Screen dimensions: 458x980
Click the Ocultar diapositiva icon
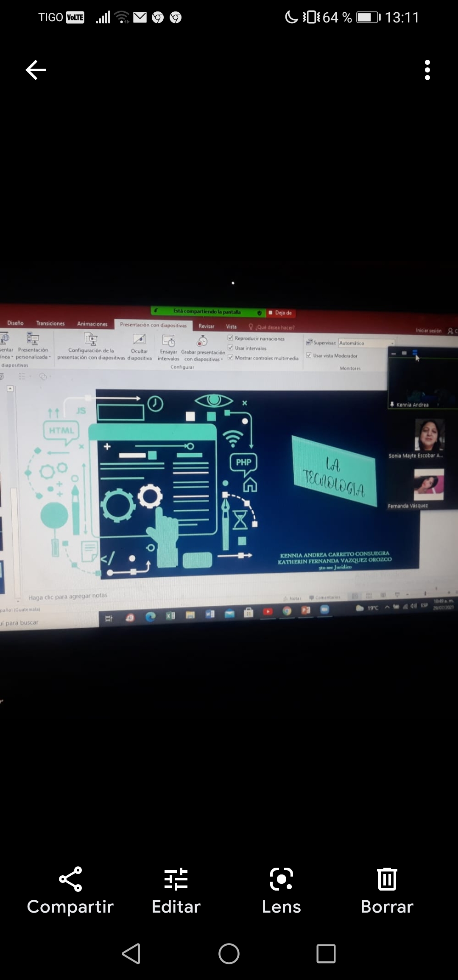point(139,340)
